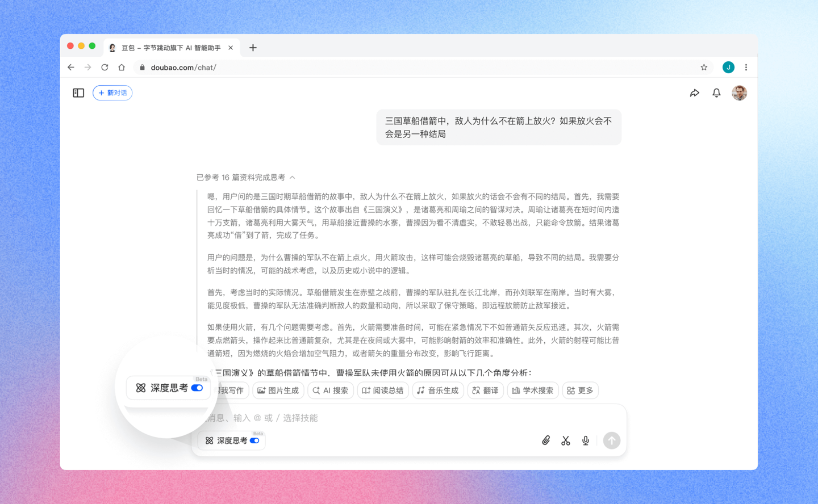Click the share conversation icon

694,93
